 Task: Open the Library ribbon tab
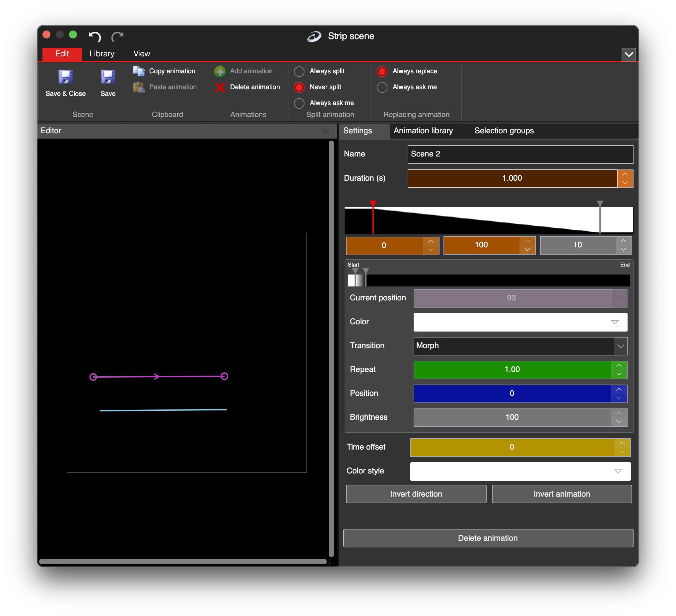102,54
